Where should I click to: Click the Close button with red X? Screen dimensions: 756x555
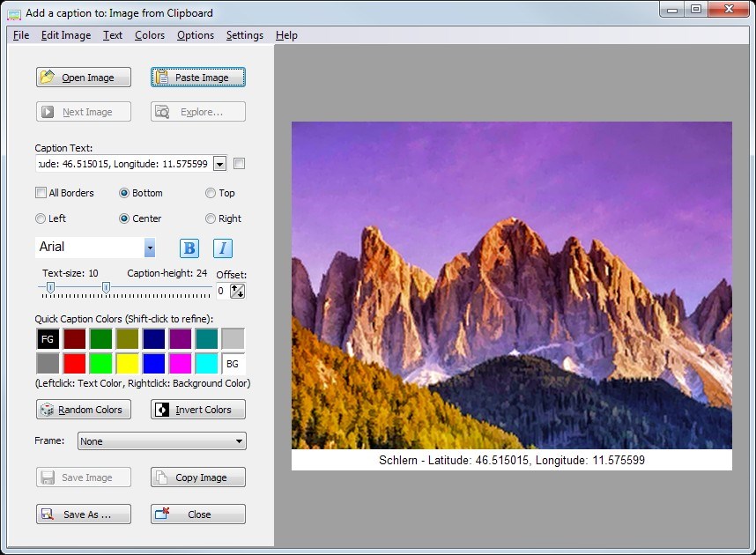click(x=197, y=514)
